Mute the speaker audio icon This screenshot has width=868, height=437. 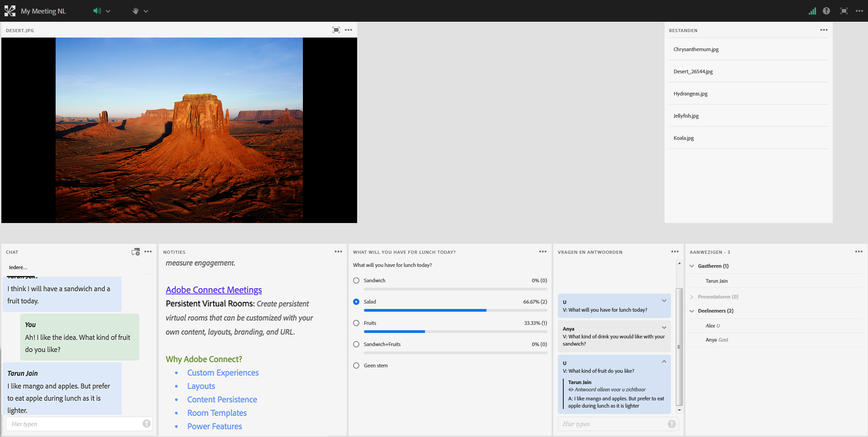pyautogui.click(x=97, y=11)
